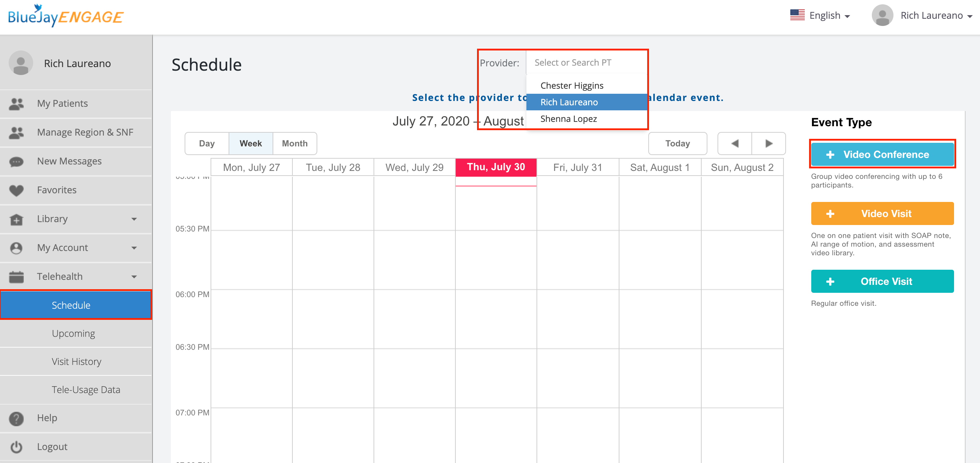This screenshot has height=463, width=980.
Task: Click the Logout power icon
Action: coord(16,447)
